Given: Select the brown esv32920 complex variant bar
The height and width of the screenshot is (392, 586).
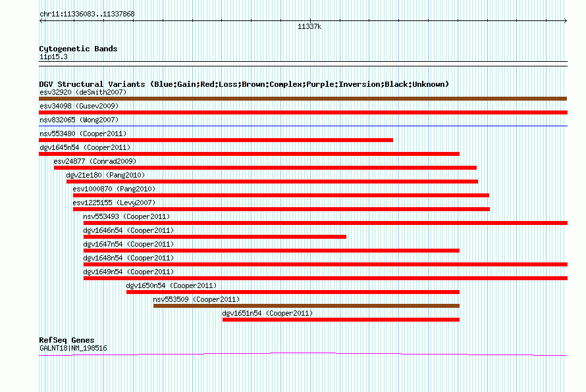Looking at the screenshot, I should [303, 99].
